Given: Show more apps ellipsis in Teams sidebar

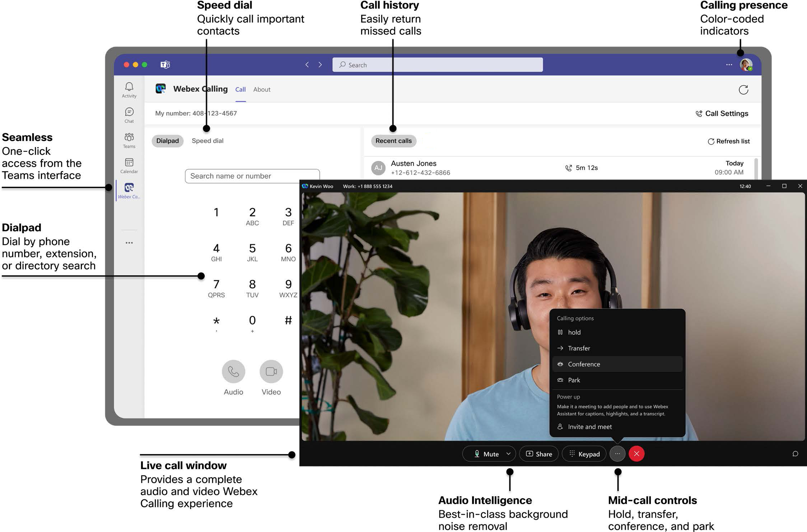Looking at the screenshot, I should (x=129, y=243).
